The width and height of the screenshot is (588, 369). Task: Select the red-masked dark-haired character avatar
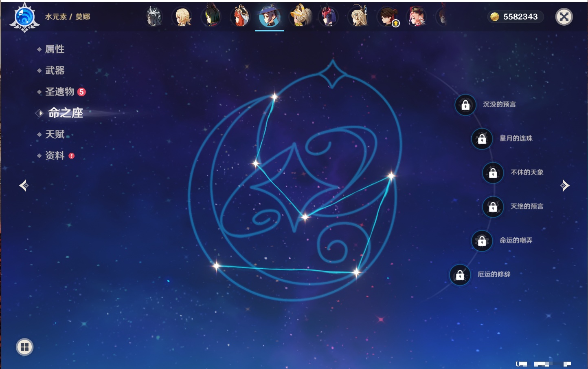328,17
